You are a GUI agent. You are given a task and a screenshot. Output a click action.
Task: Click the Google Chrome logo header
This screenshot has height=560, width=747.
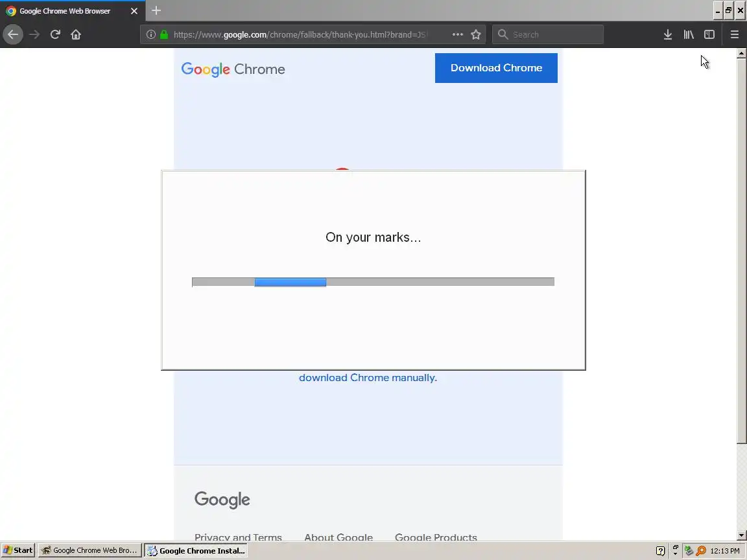(233, 69)
